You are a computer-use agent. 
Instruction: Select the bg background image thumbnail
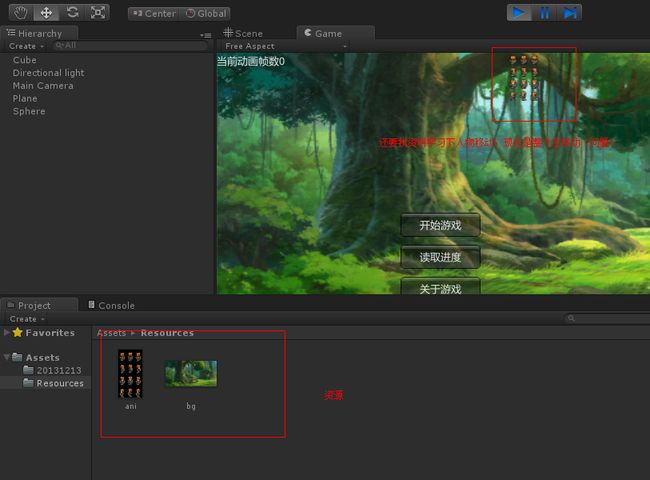click(x=191, y=374)
